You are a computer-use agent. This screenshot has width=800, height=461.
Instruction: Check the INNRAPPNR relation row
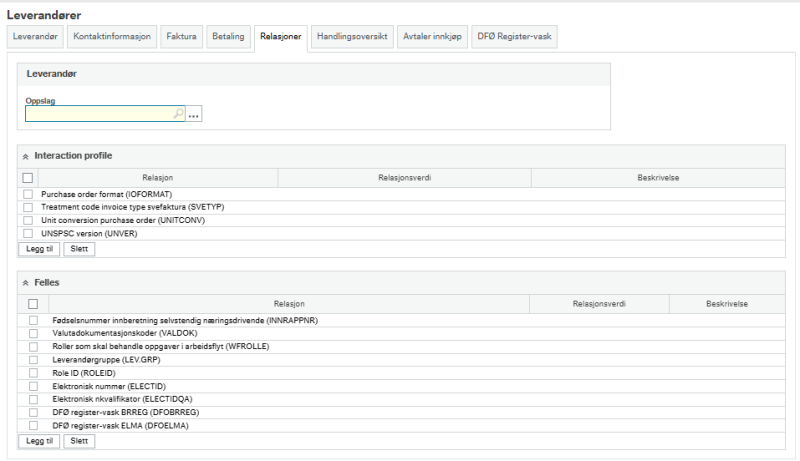tap(33, 320)
